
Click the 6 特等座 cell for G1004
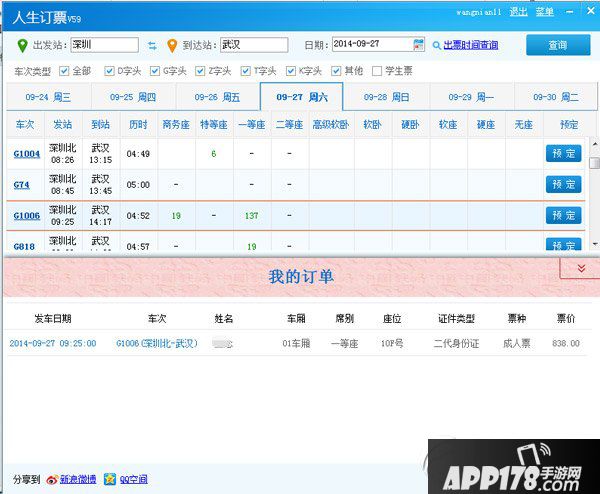[x=214, y=154]
